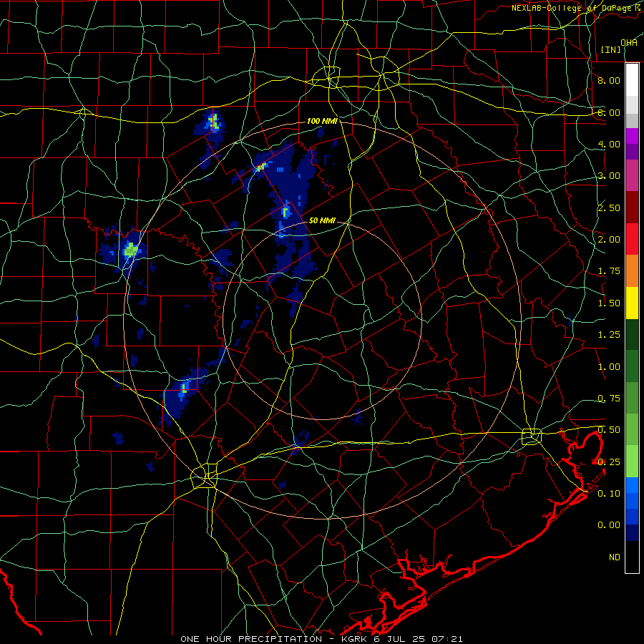644x644 pixels.
Task: Click the 100 NMI range ring label
Action: click(323, 121)
